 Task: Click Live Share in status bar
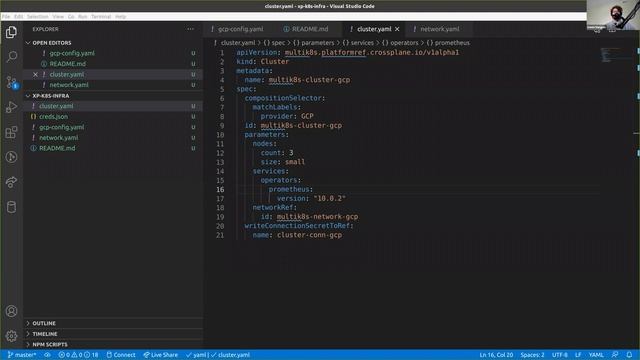click(160, 355)
